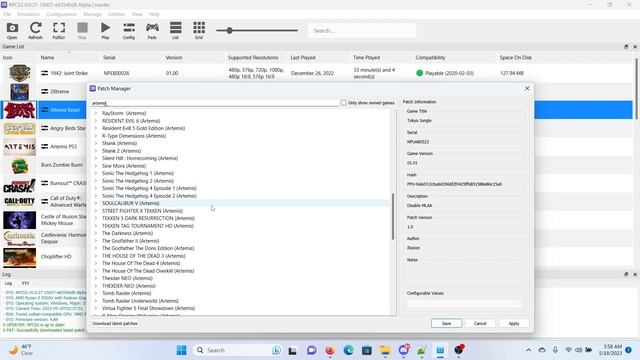Click the Play toolbar icon
640x360 pixels.
[105, 31]
